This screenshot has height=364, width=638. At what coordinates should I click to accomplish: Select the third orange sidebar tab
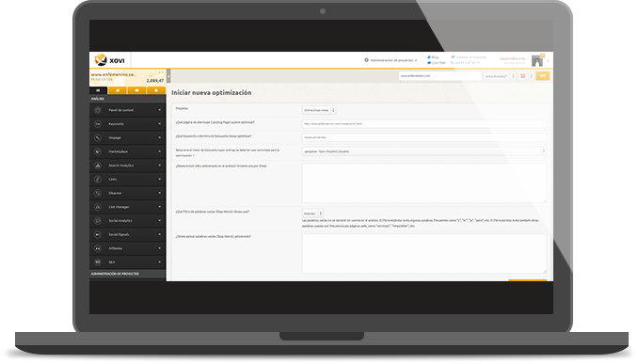[136, 90]
